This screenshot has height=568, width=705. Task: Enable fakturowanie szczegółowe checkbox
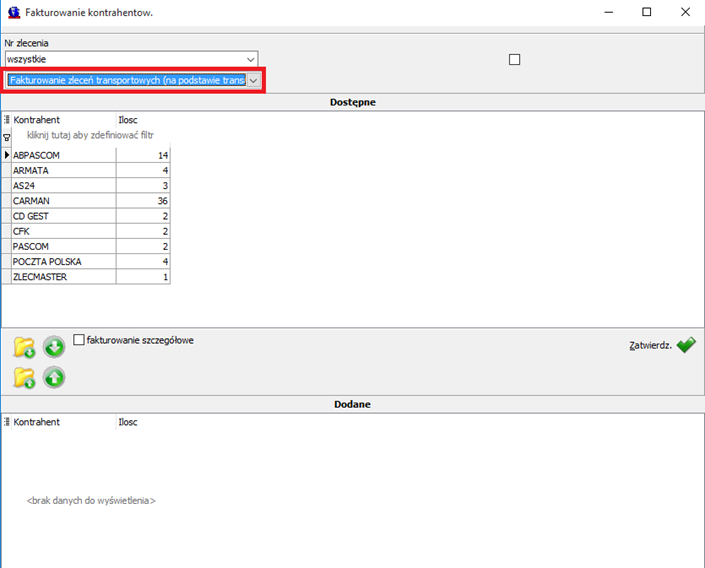click(79, 340)
